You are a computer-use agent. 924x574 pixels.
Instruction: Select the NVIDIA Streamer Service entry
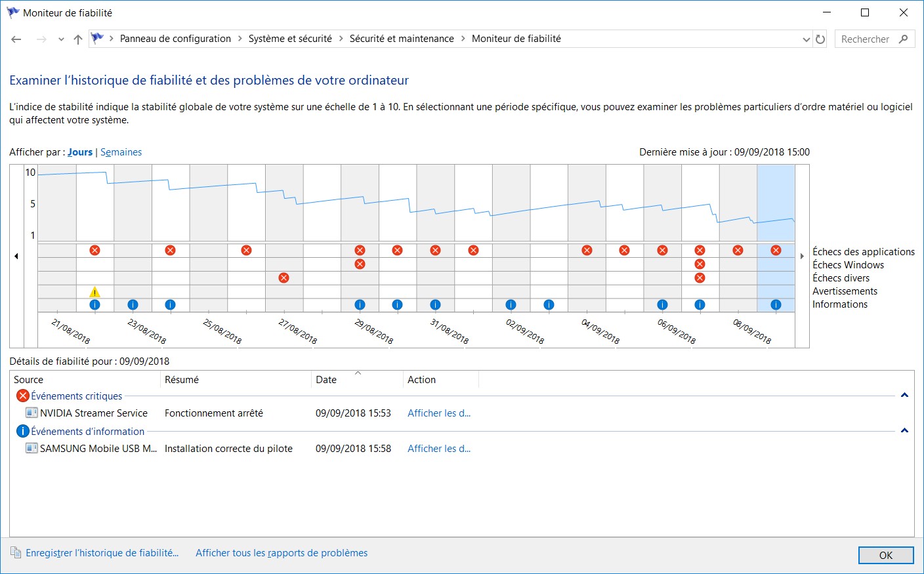click(x=94, y=413)
